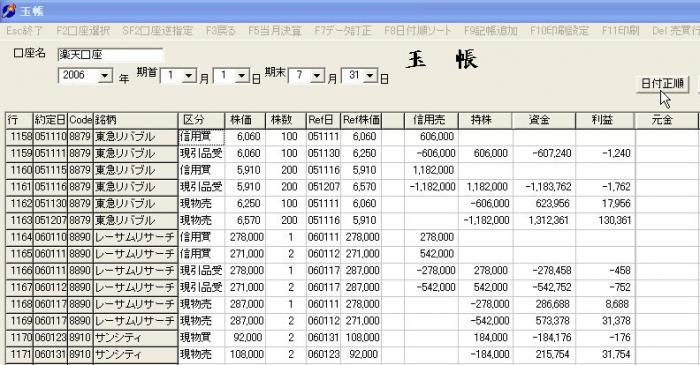Image resolution: width=700 pixels, height=365 pixels.
Task: Click the Ref株価 column header
Action: (x=361, y=120)
